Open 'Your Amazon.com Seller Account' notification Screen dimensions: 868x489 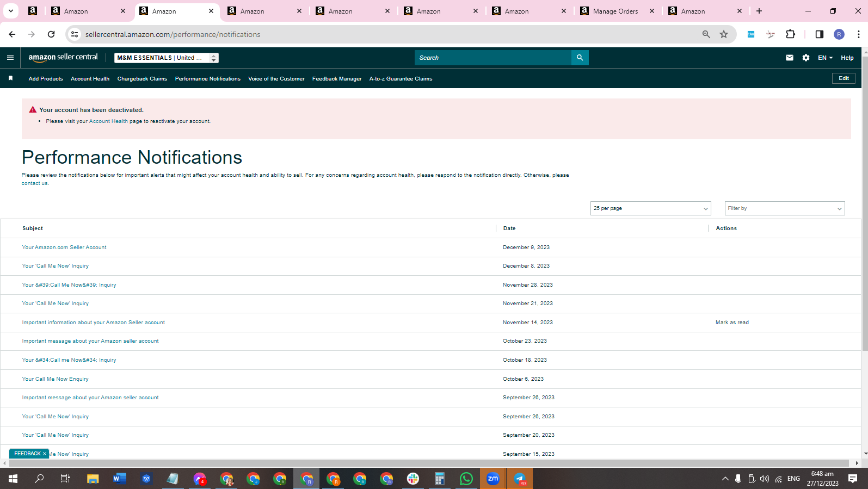pyautogui.click(x=64, y=247)
